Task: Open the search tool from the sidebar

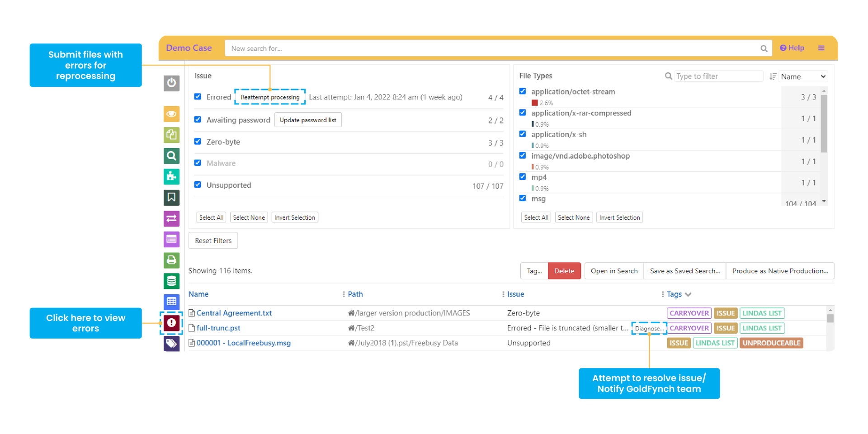Action: tap(171, 156)
